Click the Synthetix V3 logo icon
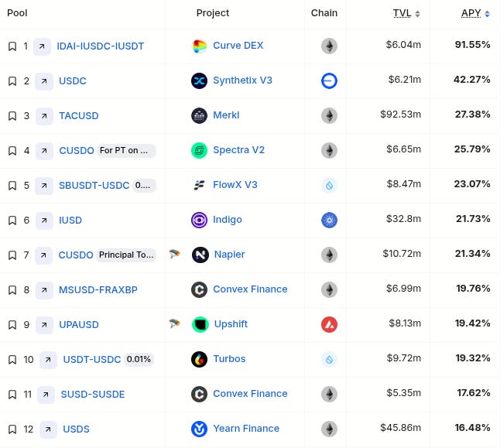The width and height of the screenshot is (500, 448). pyautogui.click(x=199, y=81)
